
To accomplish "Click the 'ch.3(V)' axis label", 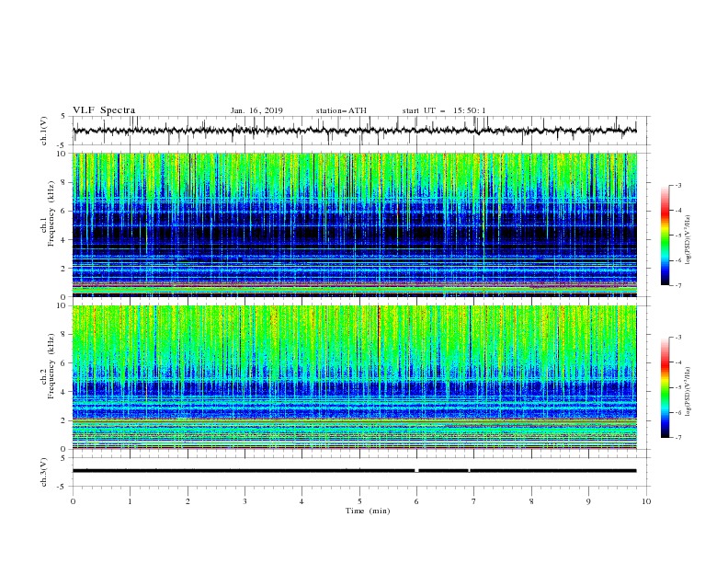I will (x=44, y=472).
